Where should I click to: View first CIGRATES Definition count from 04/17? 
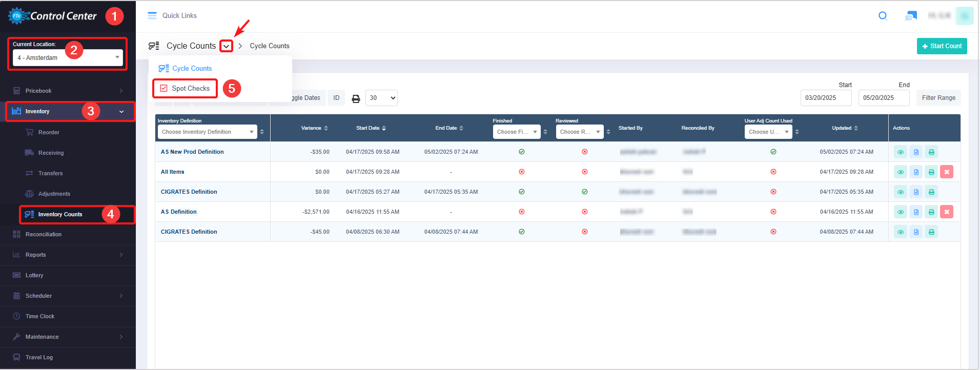click(901, 192)
